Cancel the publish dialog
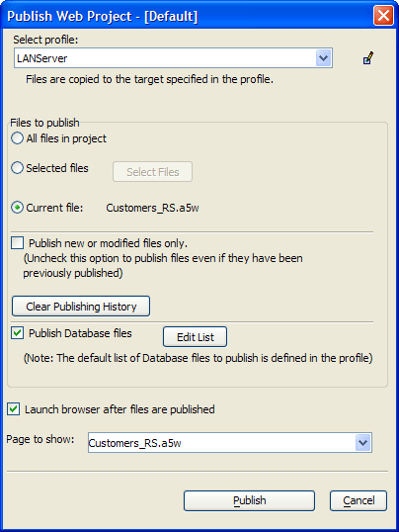Viewport: 399px width, 532px height. [359, 500]
